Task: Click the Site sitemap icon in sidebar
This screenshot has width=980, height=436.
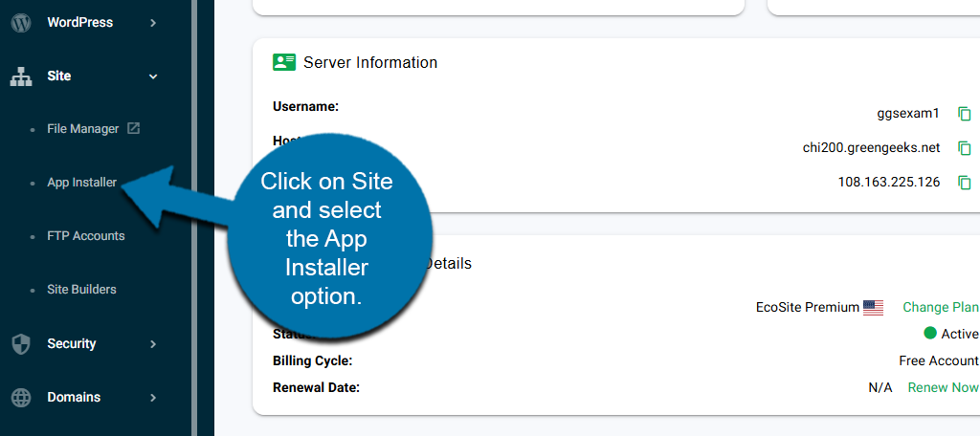Action: (x=21, y=76)
